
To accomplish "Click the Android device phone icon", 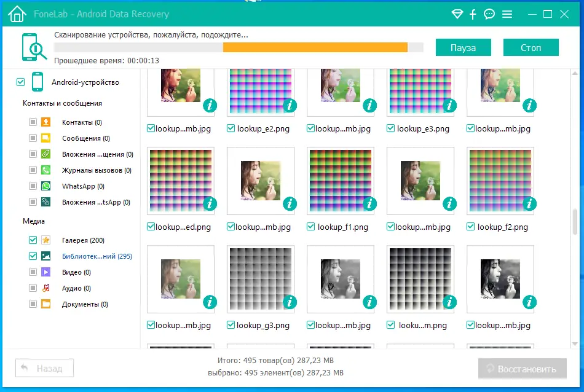I will 37,82.
